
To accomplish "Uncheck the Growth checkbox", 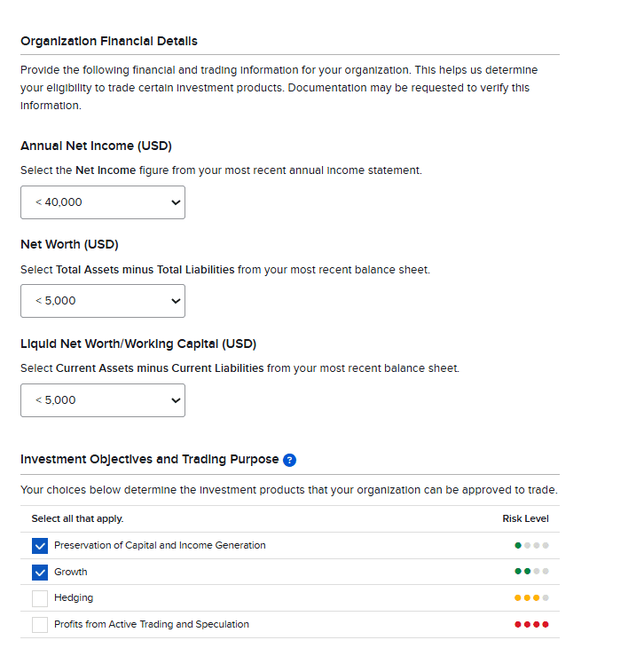I will [40, 573].
